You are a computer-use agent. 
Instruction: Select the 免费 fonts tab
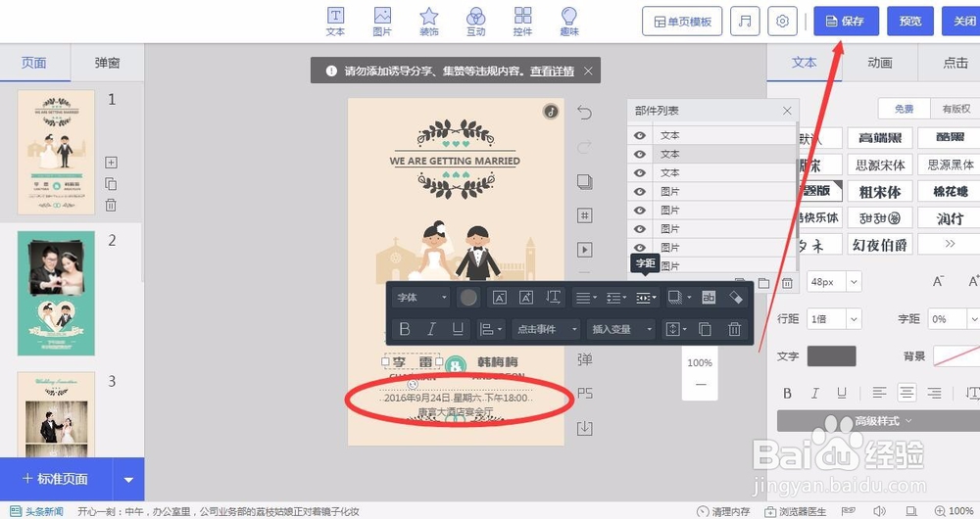[904, 109]
